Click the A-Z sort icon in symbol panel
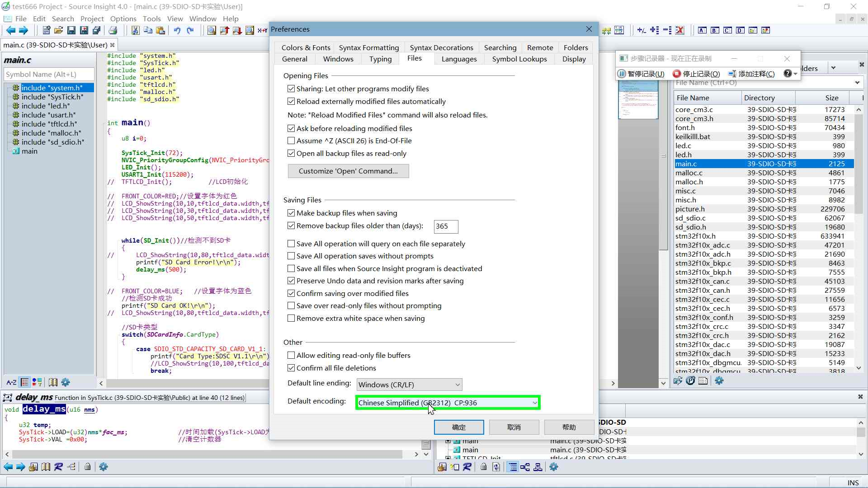The height and width of the screenshot is (488, 868). click(11, 382)
